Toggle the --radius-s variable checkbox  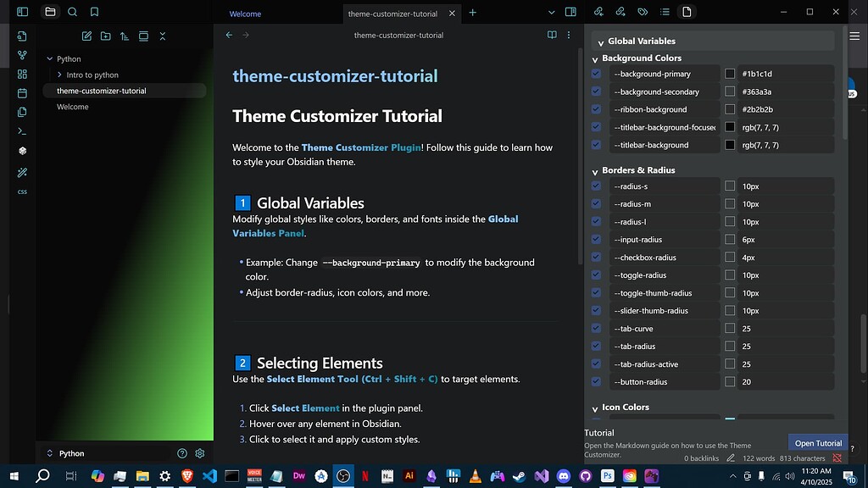[595, 186]
